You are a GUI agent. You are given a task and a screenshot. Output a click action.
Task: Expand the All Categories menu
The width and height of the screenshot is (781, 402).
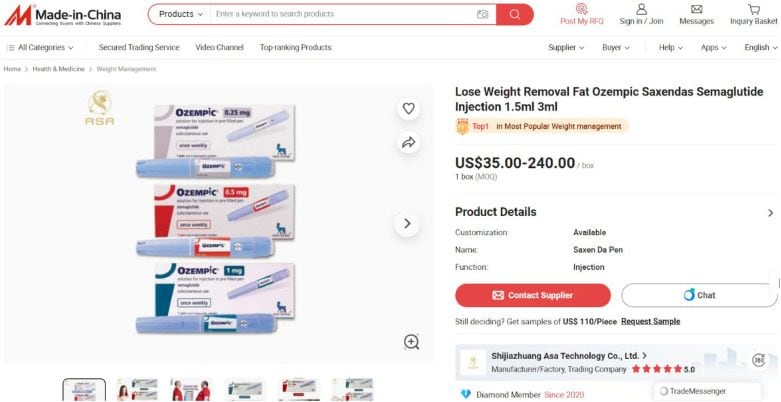click(40, 47)
